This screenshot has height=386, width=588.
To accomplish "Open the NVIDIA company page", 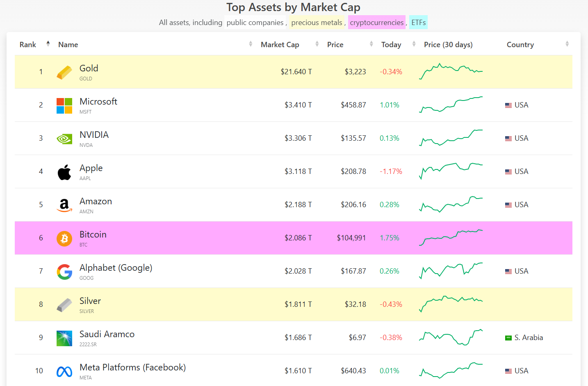I will pyautogui.click(x=94, y=135).
